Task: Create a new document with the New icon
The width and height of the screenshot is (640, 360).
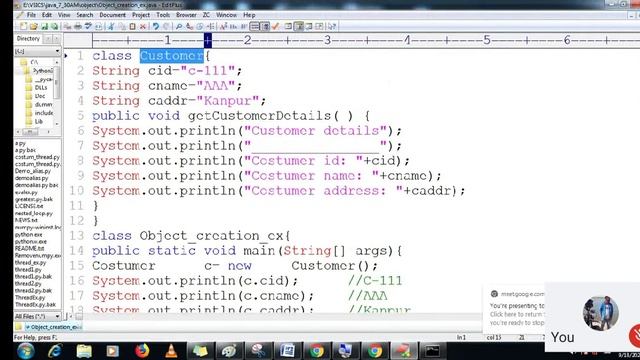Action: point(24,27)
